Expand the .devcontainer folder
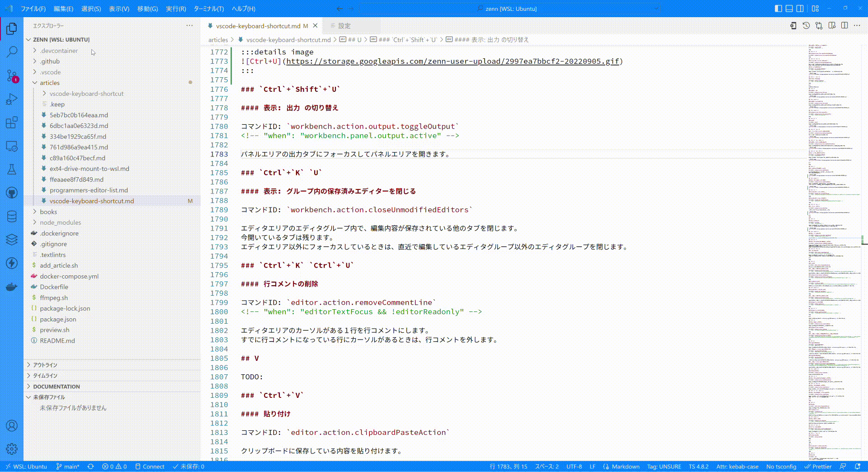The image size is (868, 472). click(35, 51)
